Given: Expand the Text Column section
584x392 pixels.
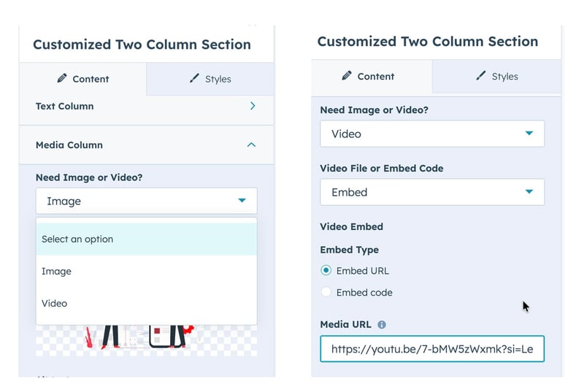Looking at the screenshot, I should pos(253,106).
